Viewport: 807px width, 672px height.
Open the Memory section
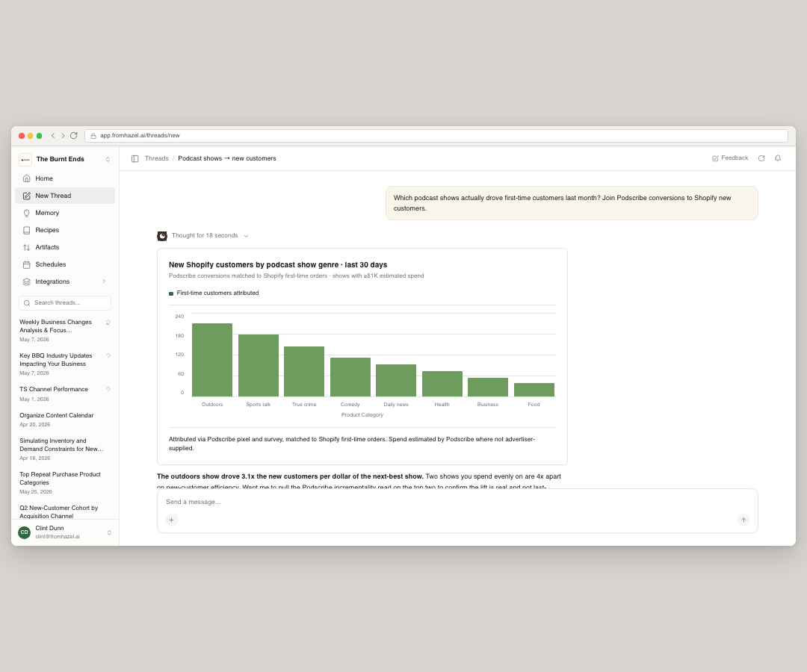pyautogui.click(x=65, y=213)
